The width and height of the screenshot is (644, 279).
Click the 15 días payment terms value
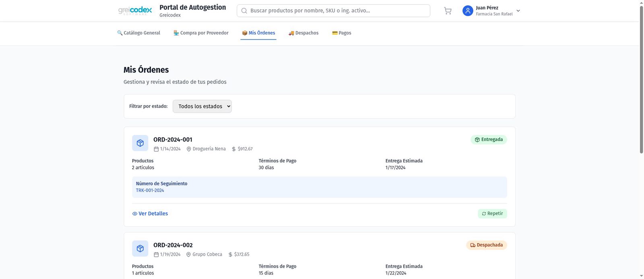tap(266, 273)
